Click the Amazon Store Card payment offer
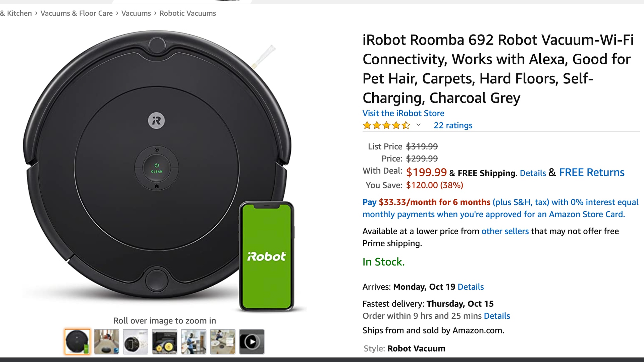The height and width of the screenshot is (362, 644). 500,208
